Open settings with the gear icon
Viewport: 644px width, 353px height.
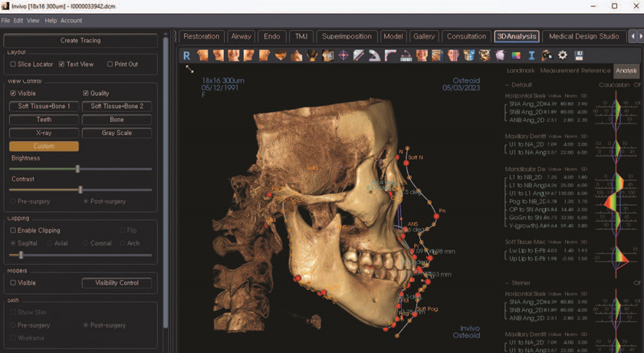point(563,55)
